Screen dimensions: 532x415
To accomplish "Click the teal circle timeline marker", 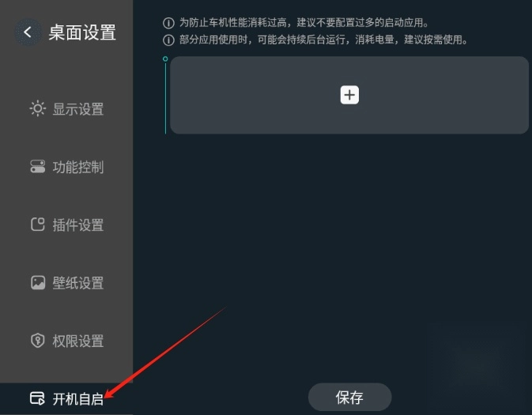I will pyautogui.click(x=165, y=59).
